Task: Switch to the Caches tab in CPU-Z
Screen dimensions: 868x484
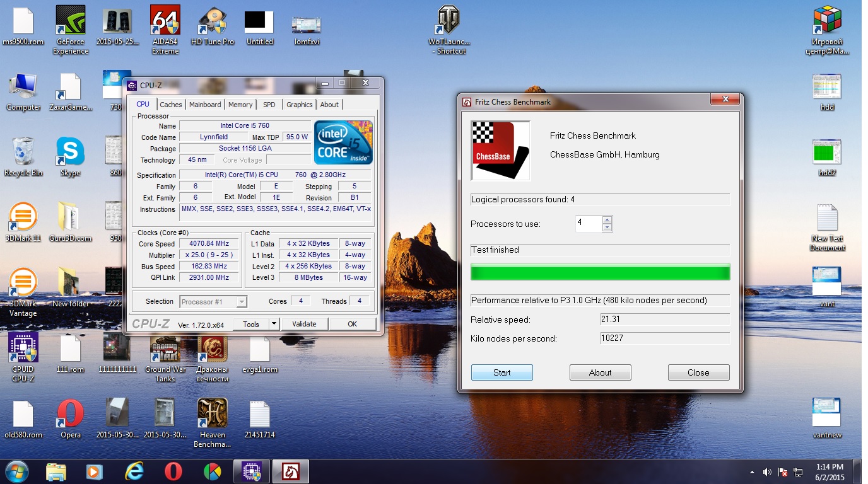Action: click(170, 105)
